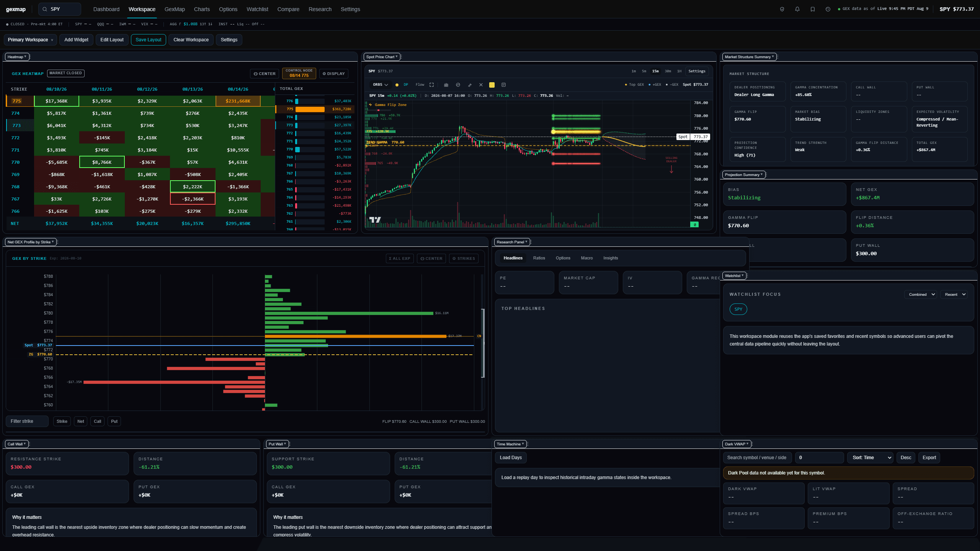This screenshot has height=551, width=980.
Task: Toggle the DP overlay on chart
Action: [406, 85]
